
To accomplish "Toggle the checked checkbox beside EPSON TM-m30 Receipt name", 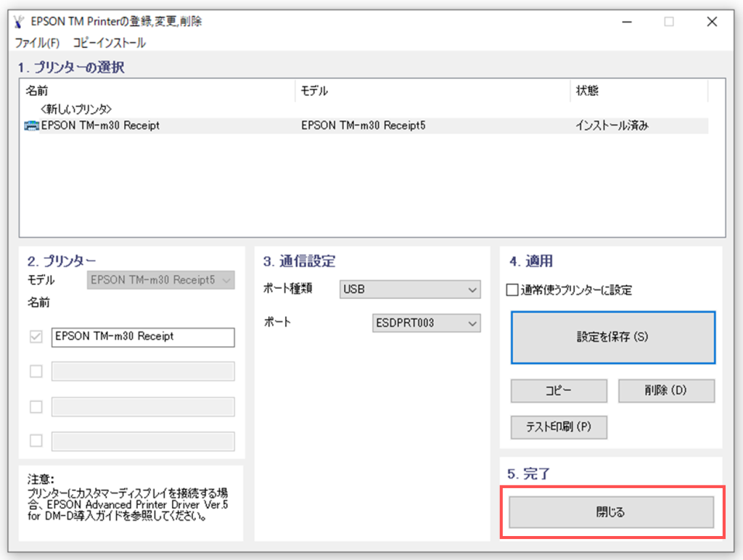I will click(x=36, y=337).
